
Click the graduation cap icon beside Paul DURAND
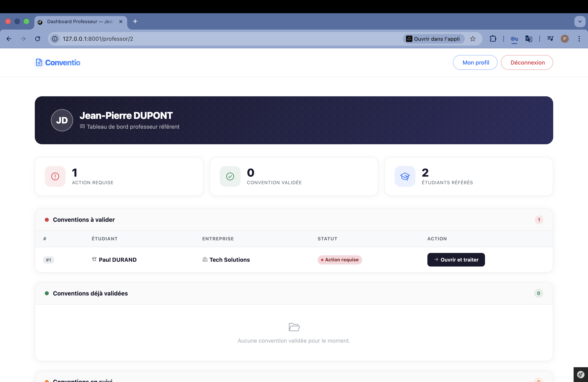coord(94,259)
